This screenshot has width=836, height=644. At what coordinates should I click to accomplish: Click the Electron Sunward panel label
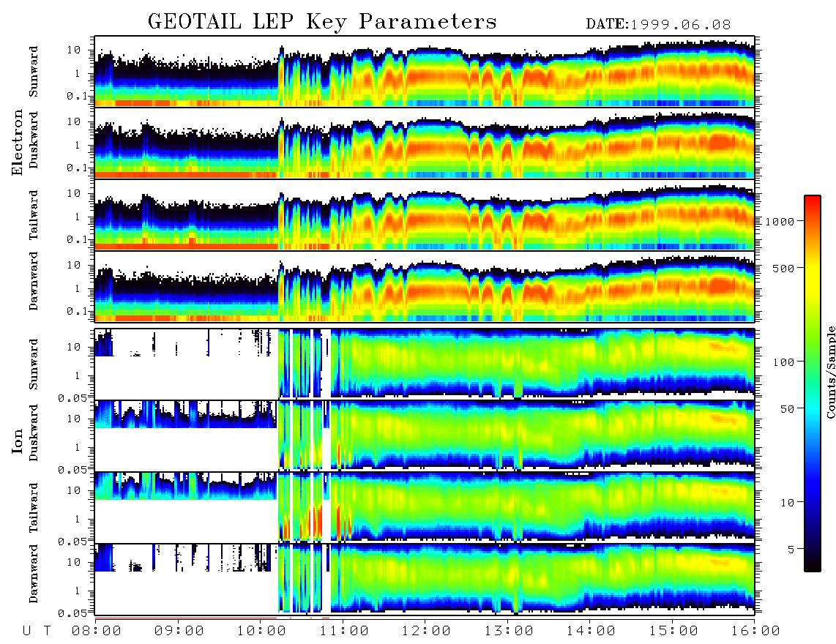pyautogui.click(x=34, y=72)
